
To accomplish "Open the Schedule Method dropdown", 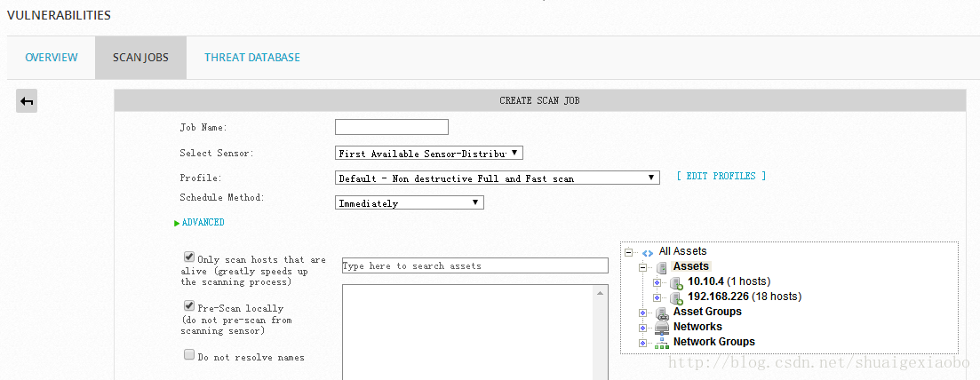I will [410, 202].
